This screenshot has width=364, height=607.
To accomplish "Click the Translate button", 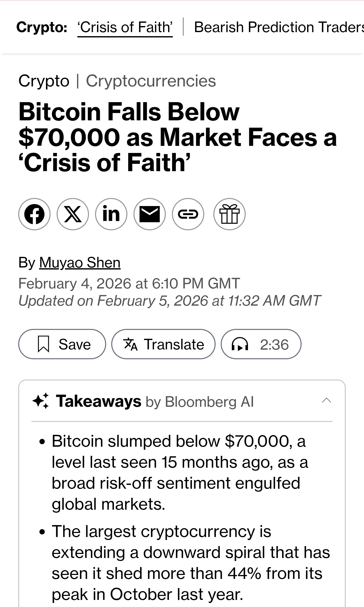I will click(x=163, y=344).
